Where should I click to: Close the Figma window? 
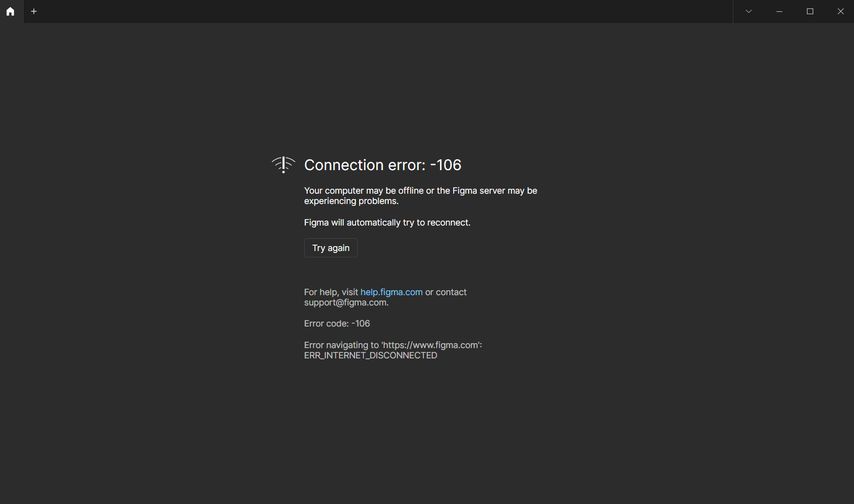pos(840,11)
